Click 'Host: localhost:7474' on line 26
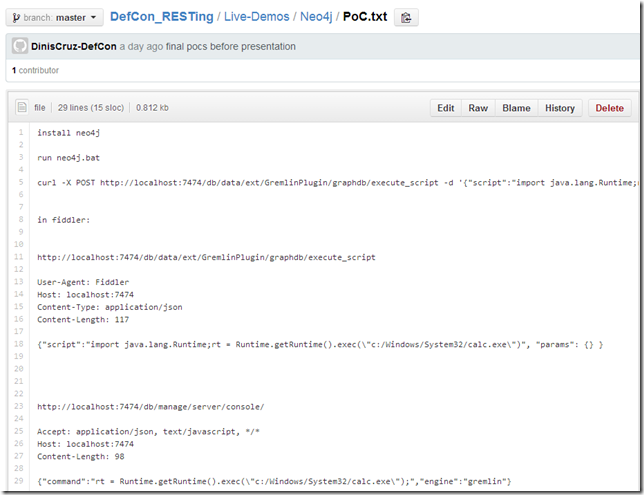The height and width of the screenshot is (495, 644). pyautogui.click(x=85, y=444)
